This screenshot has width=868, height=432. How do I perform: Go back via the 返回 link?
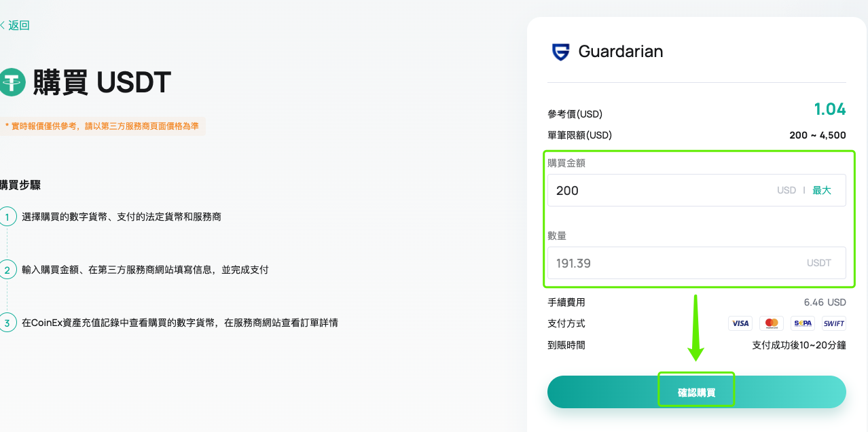click(19, 25)
